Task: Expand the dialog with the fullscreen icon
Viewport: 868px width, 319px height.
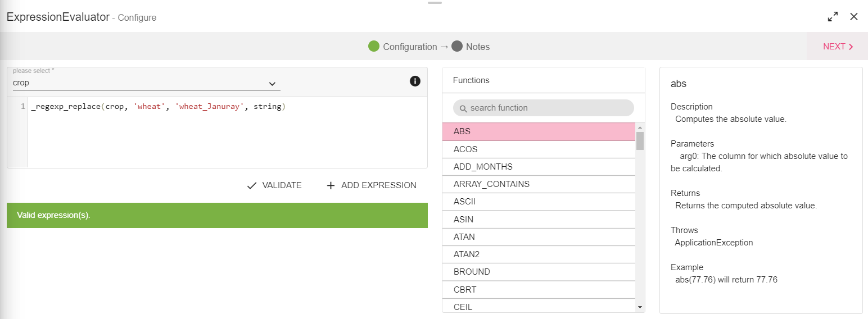Action: pyautogui.click(x=833, y=17)
